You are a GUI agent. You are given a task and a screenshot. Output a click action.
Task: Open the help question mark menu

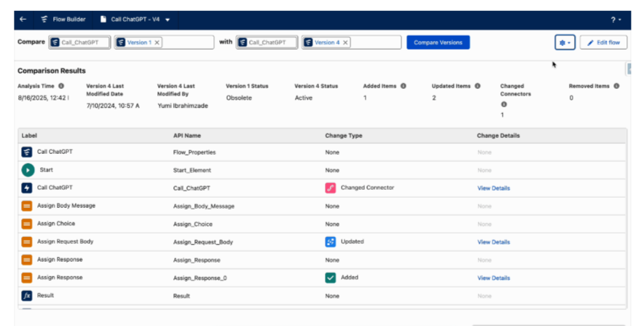point(615,20)
